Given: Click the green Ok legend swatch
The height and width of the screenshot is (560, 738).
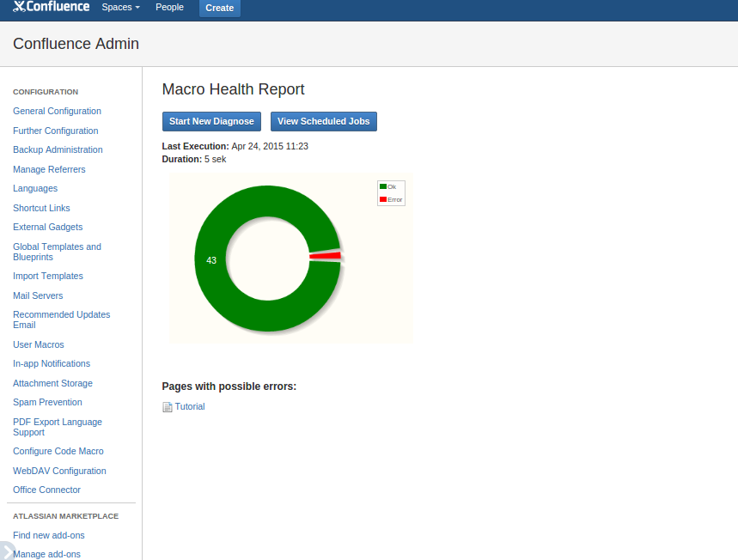Looking at the screenshot, I should click(383, 187).
